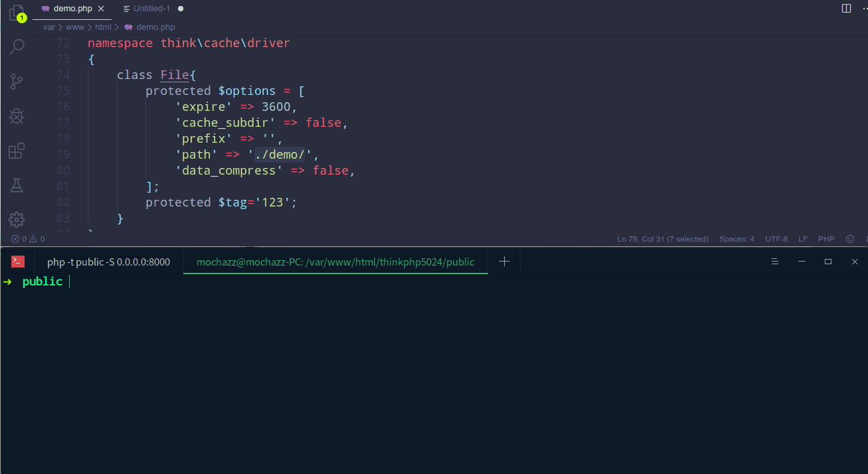
Task: Select the php -t public terminal tab
Action: click(x=108, y=262)
